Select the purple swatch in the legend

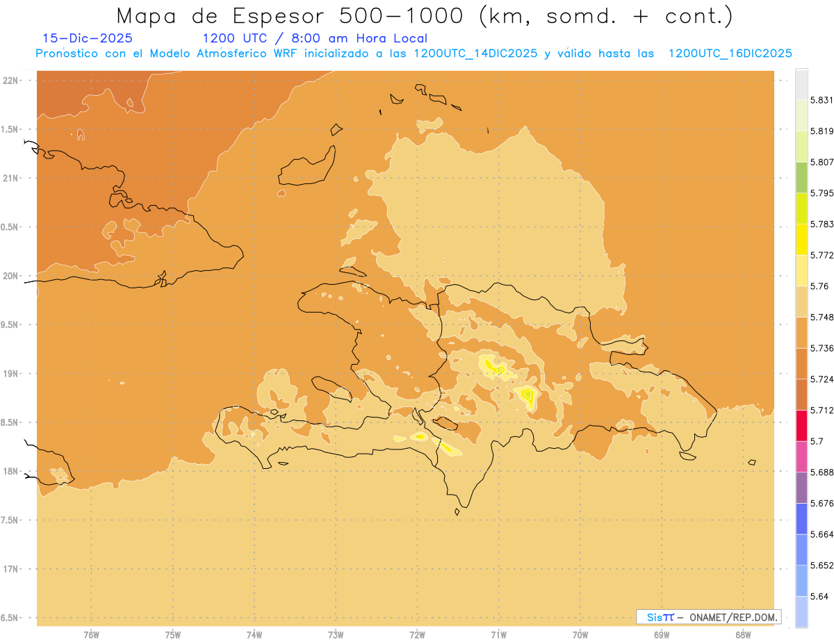[x=801, y=487]
